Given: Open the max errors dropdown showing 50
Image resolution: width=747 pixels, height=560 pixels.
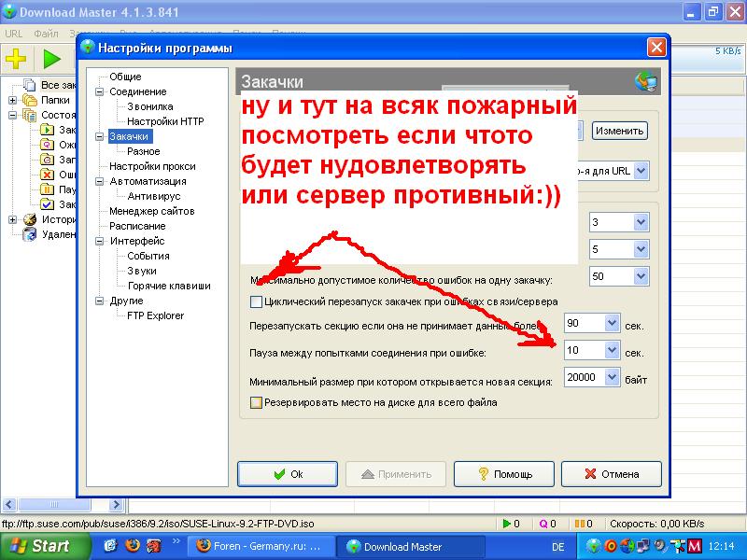Looking at the screenshot, I should (x=641, y=276).
